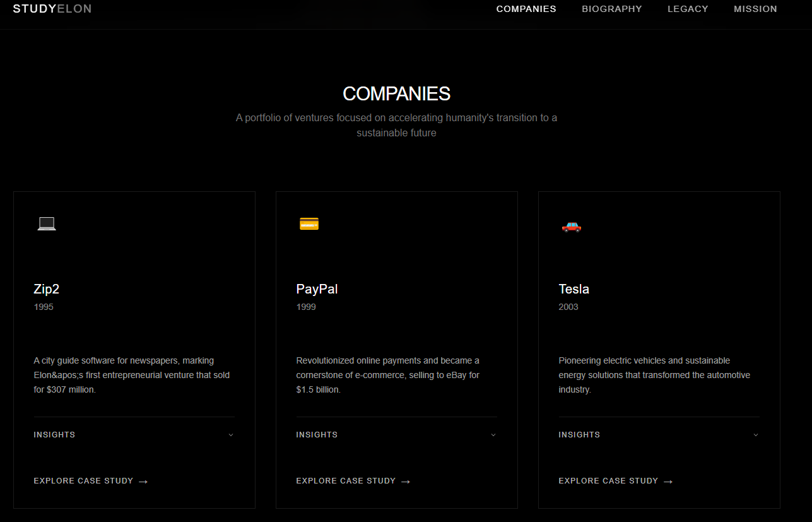Image resolution: width=812 pixels, height=522 pixels.
Task: Click the laptop icon on Zip2 card
Action: point(47,223)
